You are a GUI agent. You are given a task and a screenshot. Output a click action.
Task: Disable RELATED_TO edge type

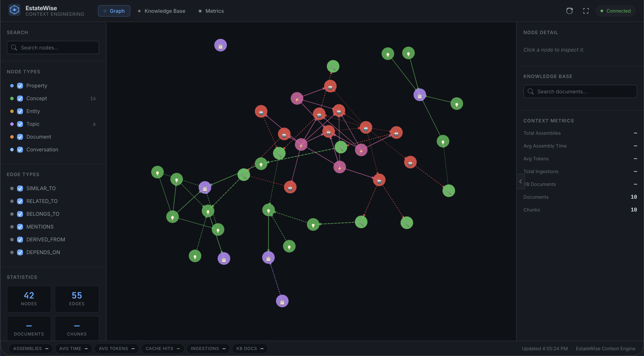click(x=20, y=201)
